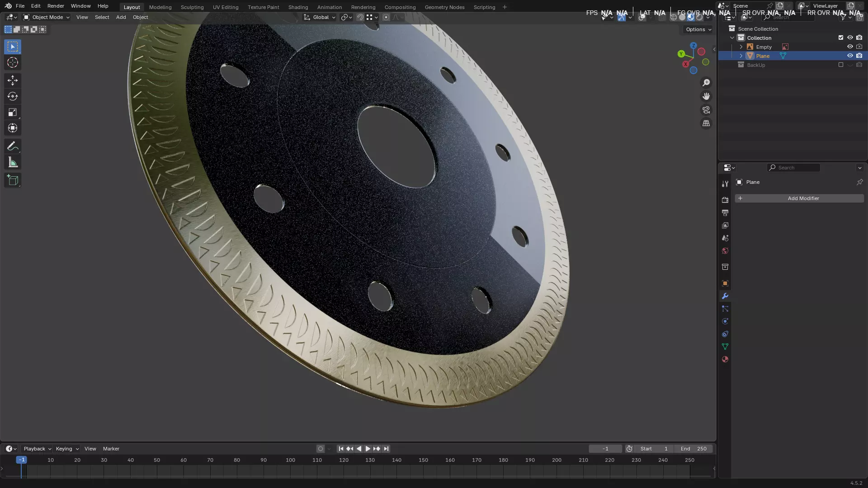
Task: Select the Annotate tool
Action: pos(13,146)
